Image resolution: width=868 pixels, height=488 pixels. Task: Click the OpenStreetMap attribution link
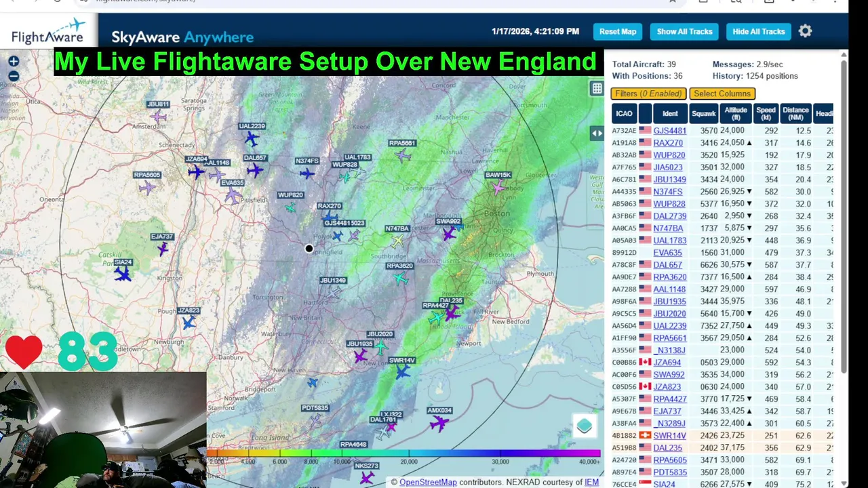[x=428, y=482]
